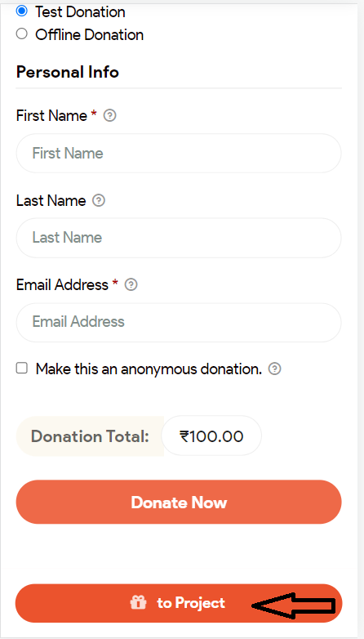
Task: Click the Donation Total label
Action: click(90, 436)
